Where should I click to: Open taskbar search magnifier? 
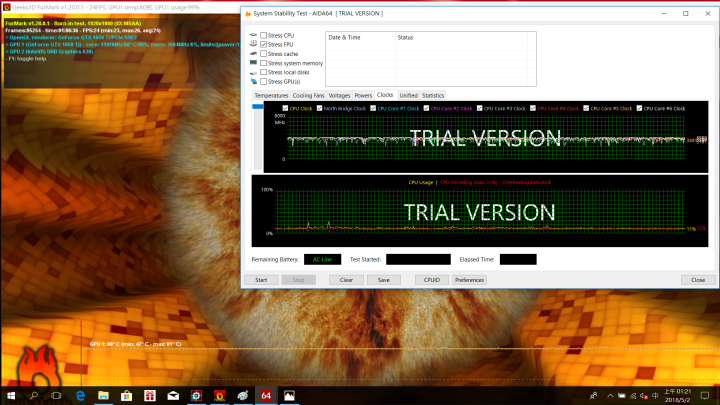pos(34,395)
